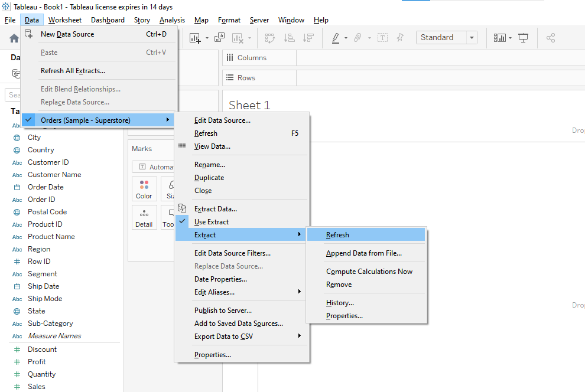This screenshot has height=392, width=585.
Task: Click the Group Members paperclip icon
Action: (x=357, y=38)
